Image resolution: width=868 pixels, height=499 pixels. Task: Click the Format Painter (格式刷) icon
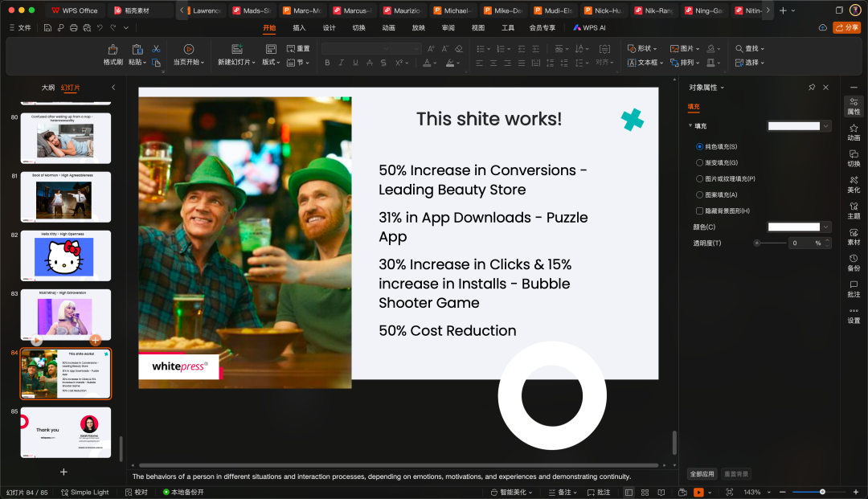(x=113, y=49)
